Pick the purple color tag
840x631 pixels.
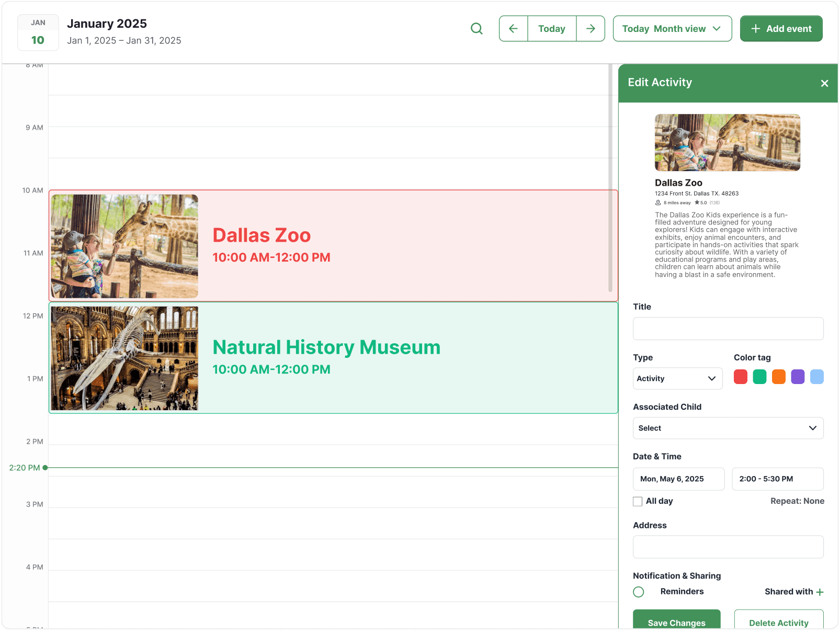(798, 377)
